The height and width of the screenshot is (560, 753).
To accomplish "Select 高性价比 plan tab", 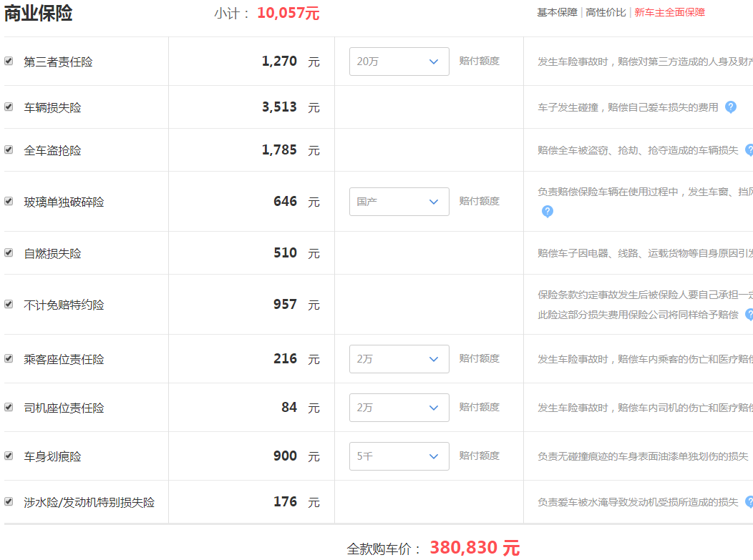I will (606, 12).
